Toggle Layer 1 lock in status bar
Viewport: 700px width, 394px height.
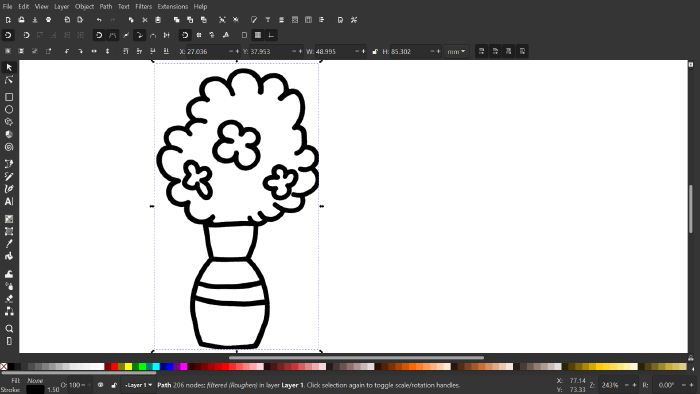click(114, 385)
